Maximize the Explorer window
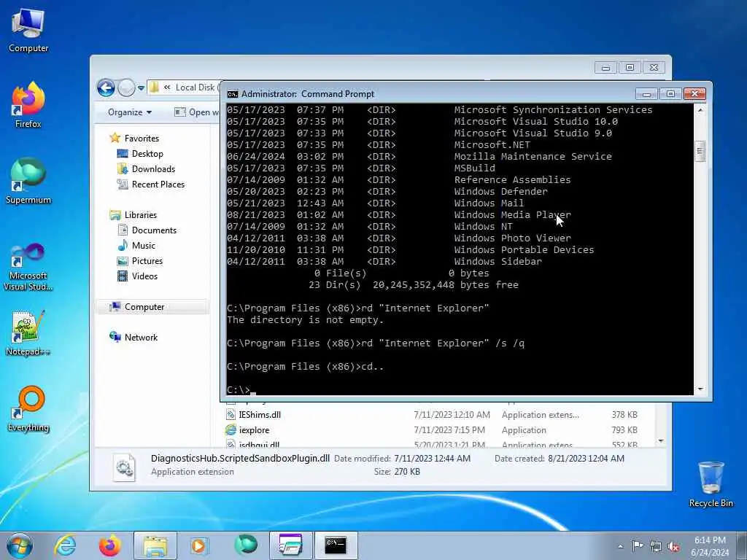The width and height of the screenshot is (747, 560). point(630,68)
